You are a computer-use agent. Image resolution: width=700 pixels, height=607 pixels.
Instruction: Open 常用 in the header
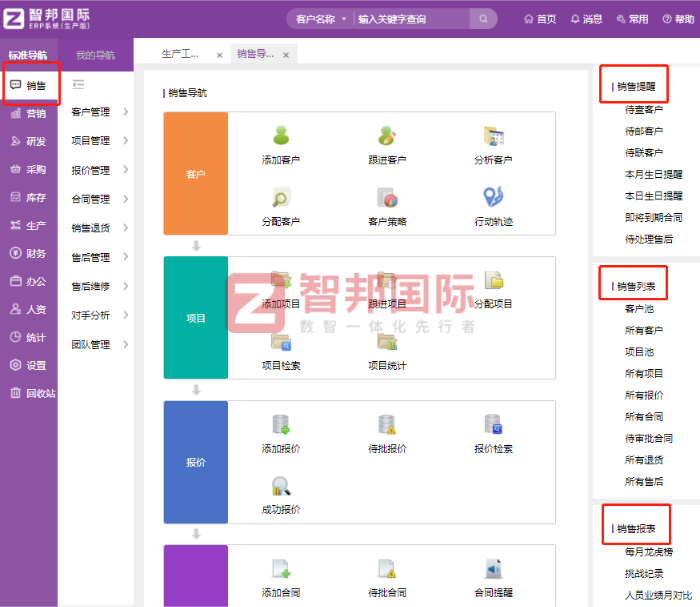[x=633, y=19]
